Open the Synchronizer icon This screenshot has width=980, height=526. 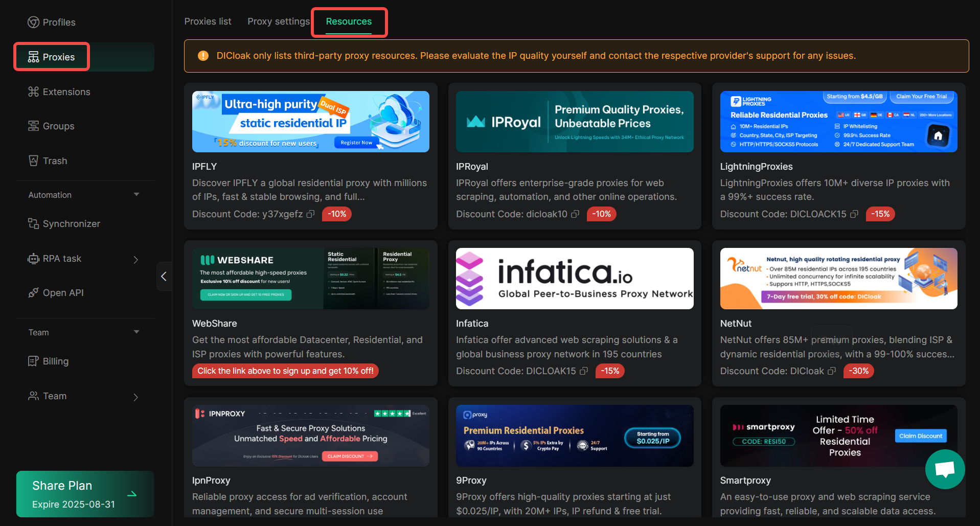point(33,224)
